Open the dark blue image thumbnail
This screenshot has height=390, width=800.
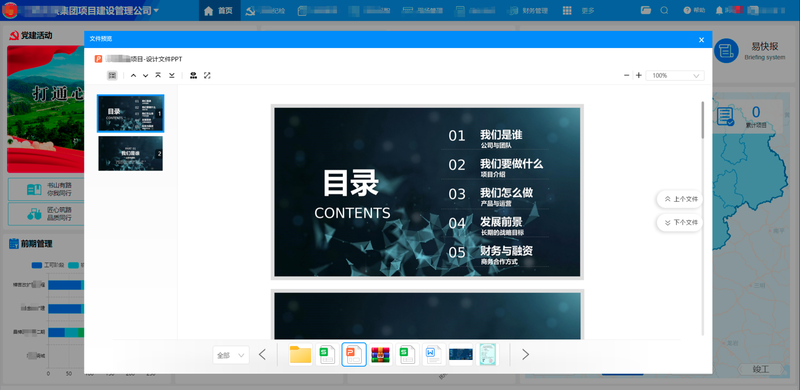tap(461, 354)
